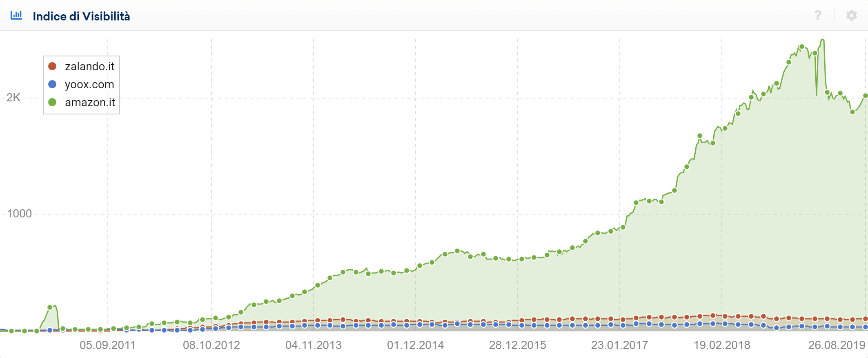Click the Indice di Visibilità title
The image size is (868, 358).
coord(81,16)
